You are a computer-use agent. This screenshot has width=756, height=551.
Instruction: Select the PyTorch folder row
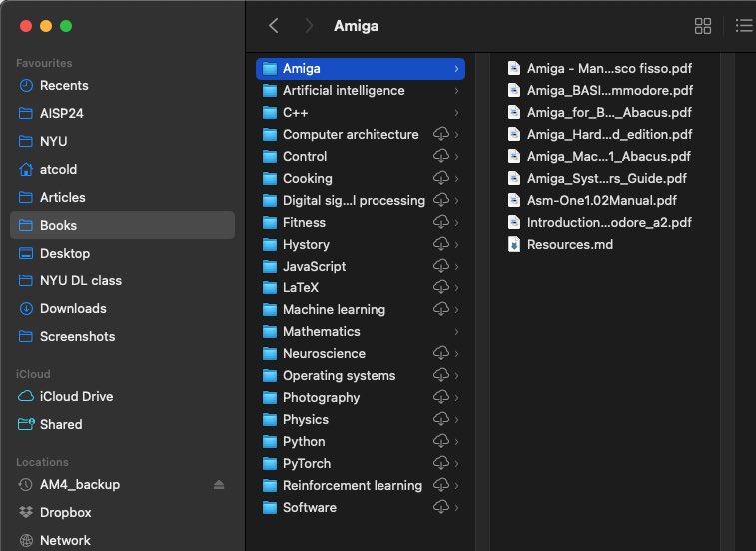click(x=361, y=464)
